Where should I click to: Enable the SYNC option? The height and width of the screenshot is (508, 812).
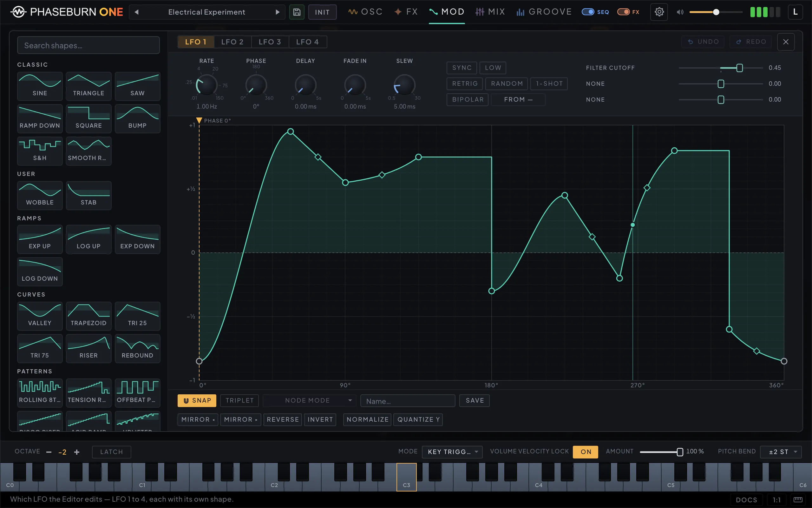[x=462, y=68]
